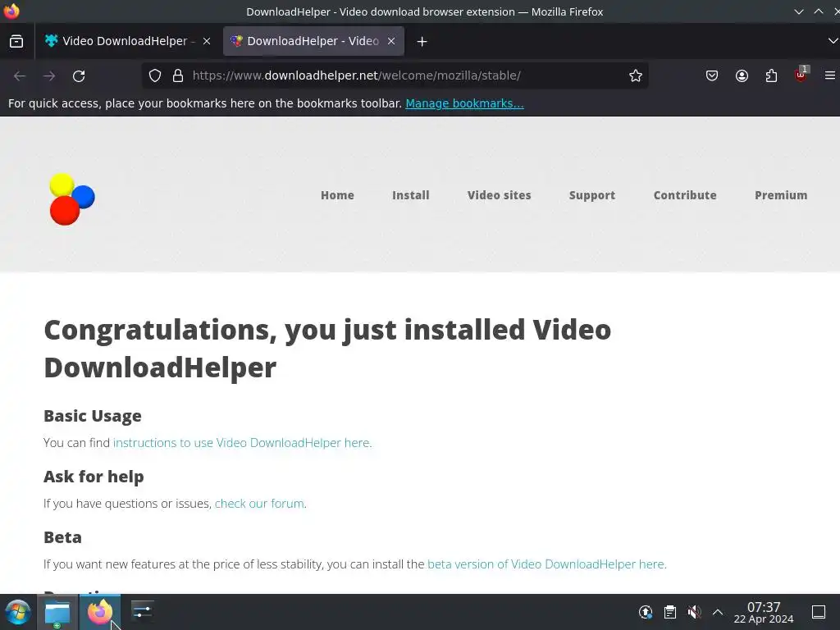Open the Video sites nav item
The height and width of the screenshot is (630, 840).
click(x=500, y=195)
